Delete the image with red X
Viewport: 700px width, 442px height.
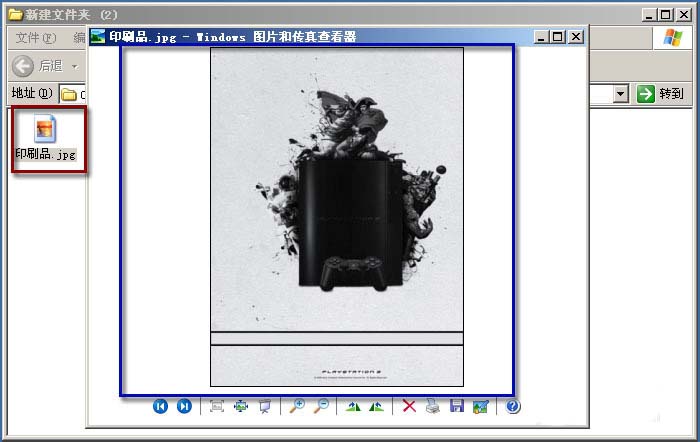(409, 406)
